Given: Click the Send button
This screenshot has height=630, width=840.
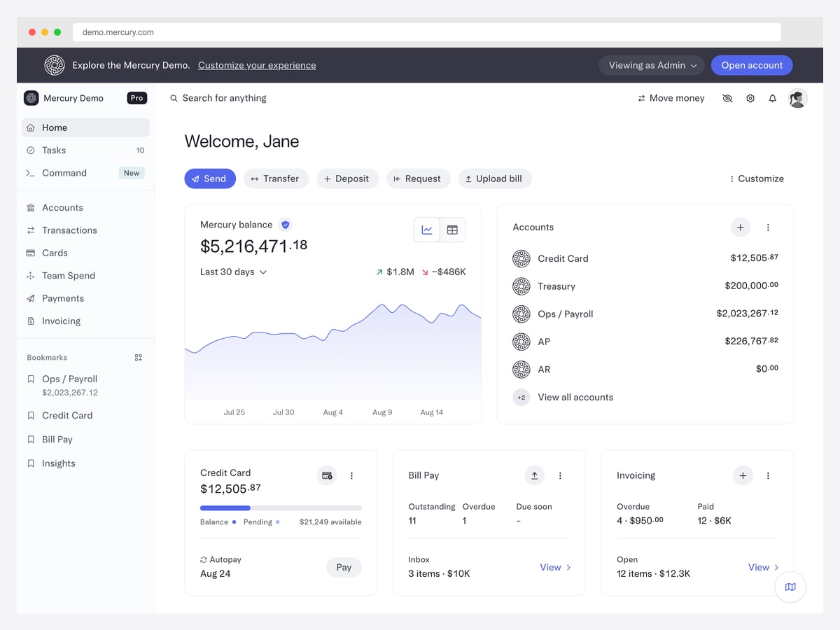Looking at the screenshot, I should point(210,178).
